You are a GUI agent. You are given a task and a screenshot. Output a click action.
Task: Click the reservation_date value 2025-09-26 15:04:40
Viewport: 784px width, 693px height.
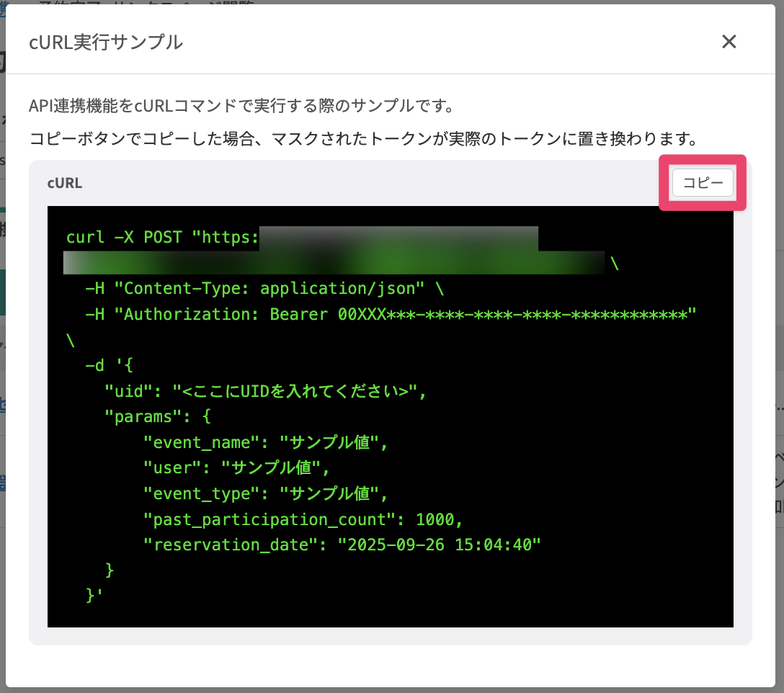440,545
